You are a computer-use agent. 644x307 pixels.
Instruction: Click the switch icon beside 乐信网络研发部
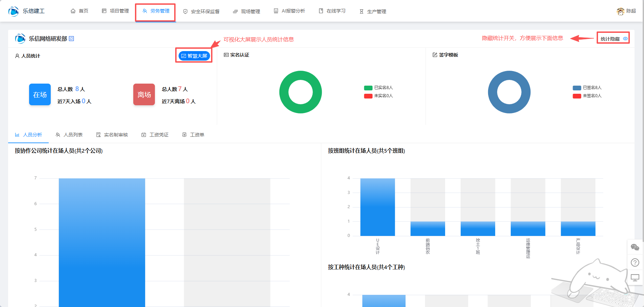point(71,39)
